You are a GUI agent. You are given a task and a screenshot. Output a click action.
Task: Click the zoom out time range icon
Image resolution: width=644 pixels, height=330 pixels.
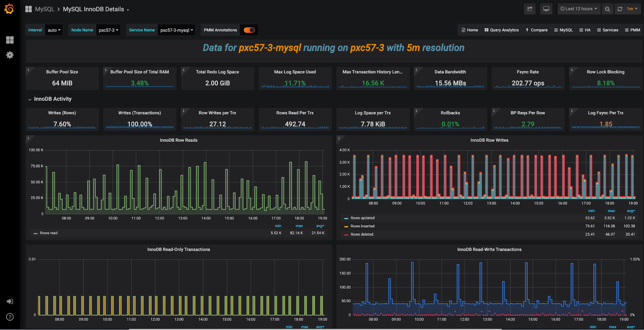tap(607, 9)
